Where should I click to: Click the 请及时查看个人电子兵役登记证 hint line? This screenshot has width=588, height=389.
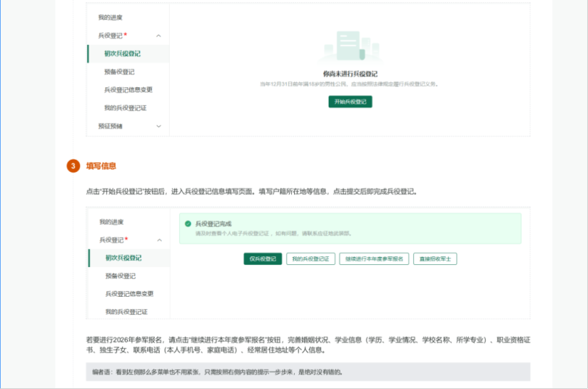274,234
